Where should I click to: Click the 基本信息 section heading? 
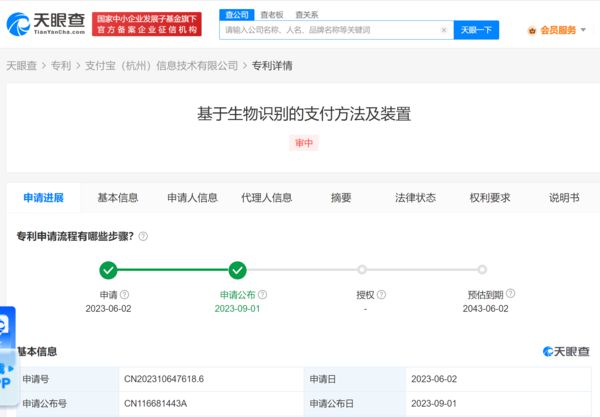pyautogui.click(x=38, y=352)
